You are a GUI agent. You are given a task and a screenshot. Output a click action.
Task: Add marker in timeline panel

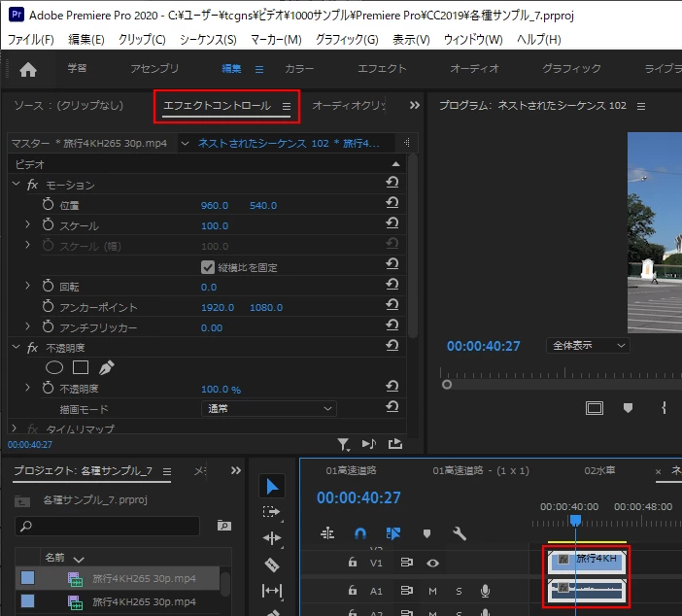(426, 533)
